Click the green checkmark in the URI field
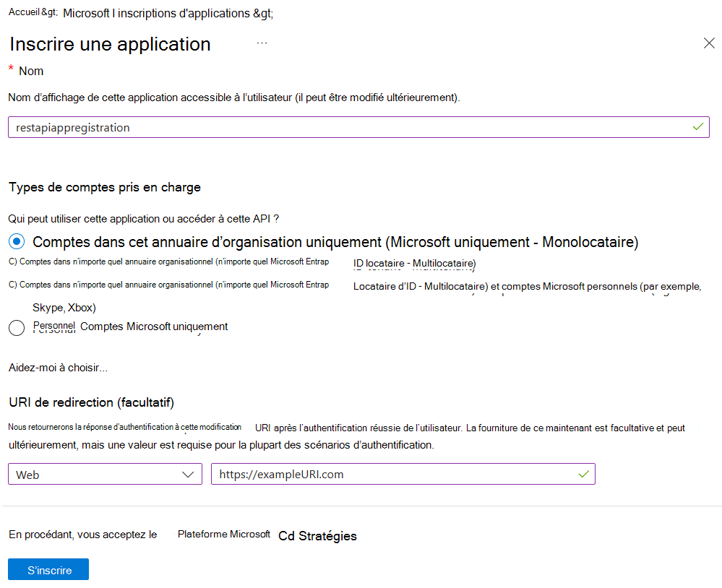 click(583, 473)
